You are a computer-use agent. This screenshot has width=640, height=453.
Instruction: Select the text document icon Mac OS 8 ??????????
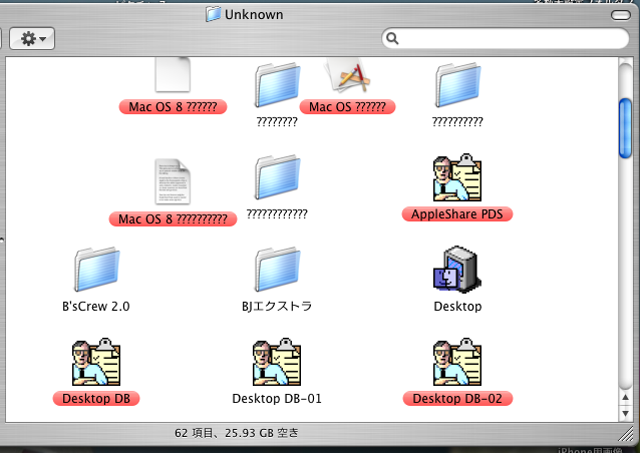click(173, 182)
